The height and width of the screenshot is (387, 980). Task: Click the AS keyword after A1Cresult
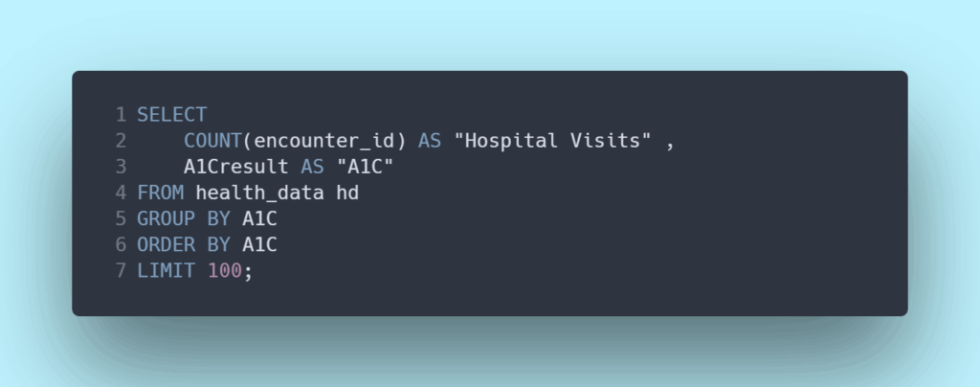pyautogui.click(x=312, y=167)
